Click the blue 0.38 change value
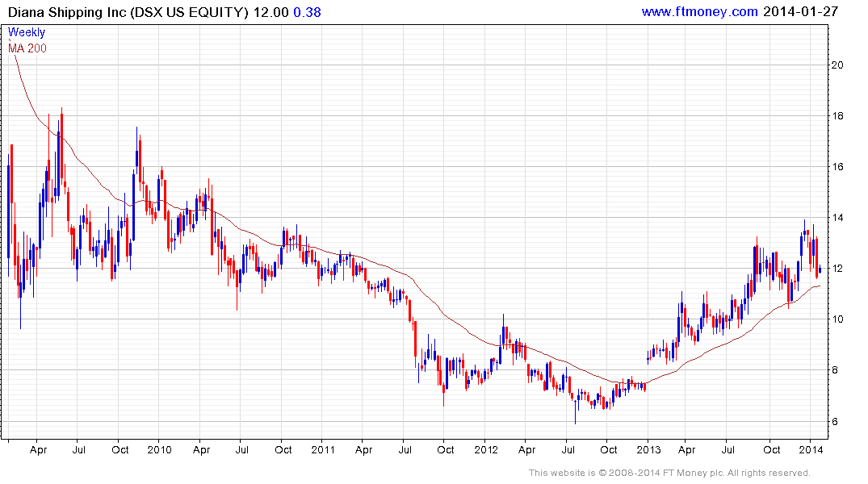 (x=308, y=12)
